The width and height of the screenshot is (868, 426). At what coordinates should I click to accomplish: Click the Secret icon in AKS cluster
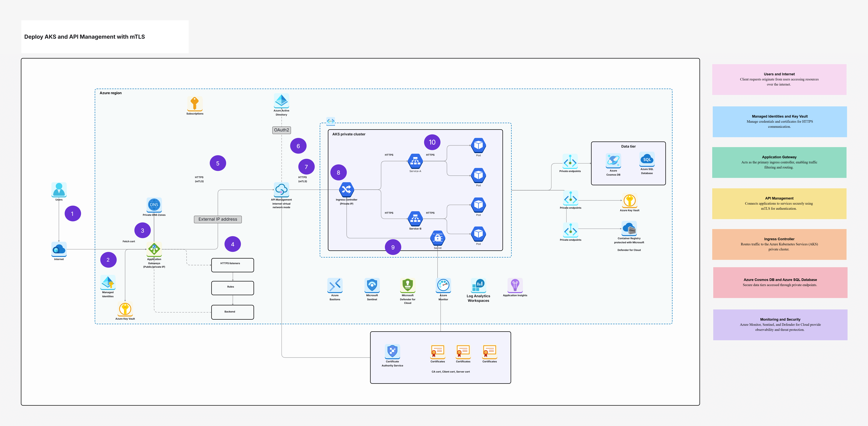pyautogui.click(x=438, y=238)
